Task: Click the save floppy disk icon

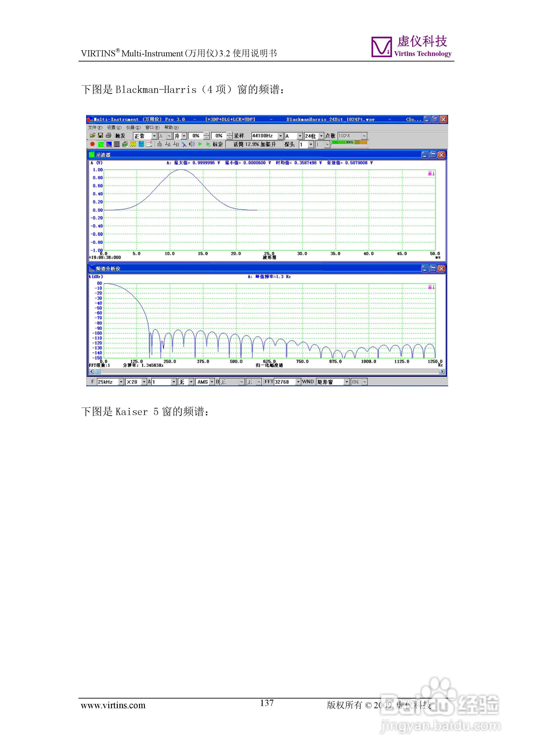Action: [x=100, y=136]
